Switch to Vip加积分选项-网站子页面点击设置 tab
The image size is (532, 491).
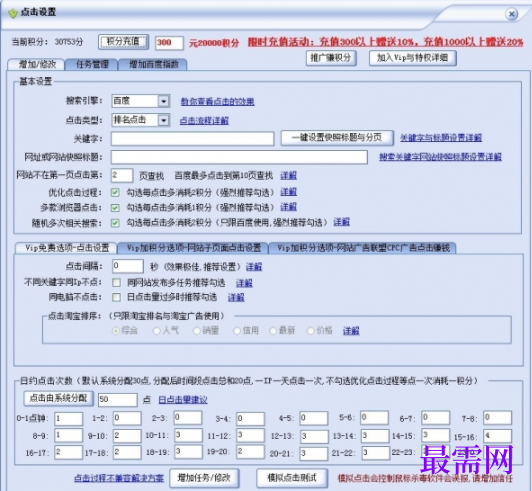[x=193, y=248]
